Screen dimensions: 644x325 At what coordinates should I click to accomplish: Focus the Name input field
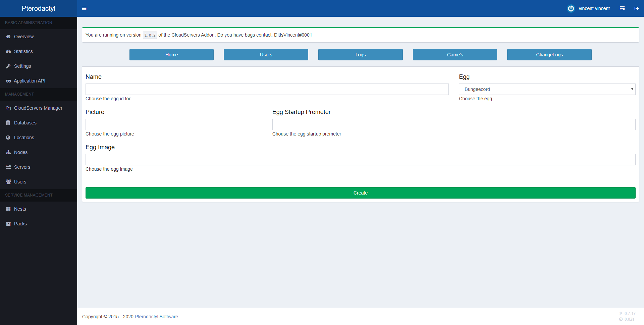(x=267, y=89)
